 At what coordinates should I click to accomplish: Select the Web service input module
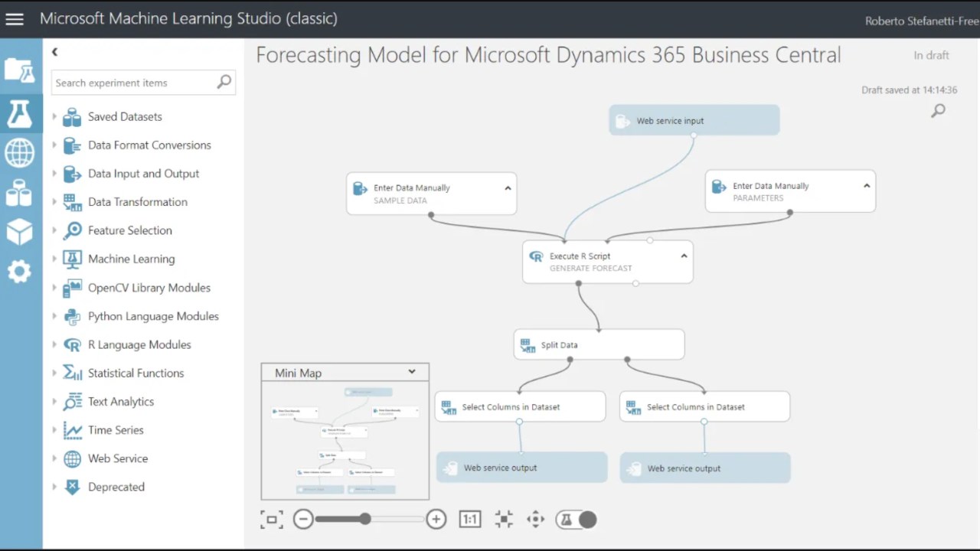point(694,120)
